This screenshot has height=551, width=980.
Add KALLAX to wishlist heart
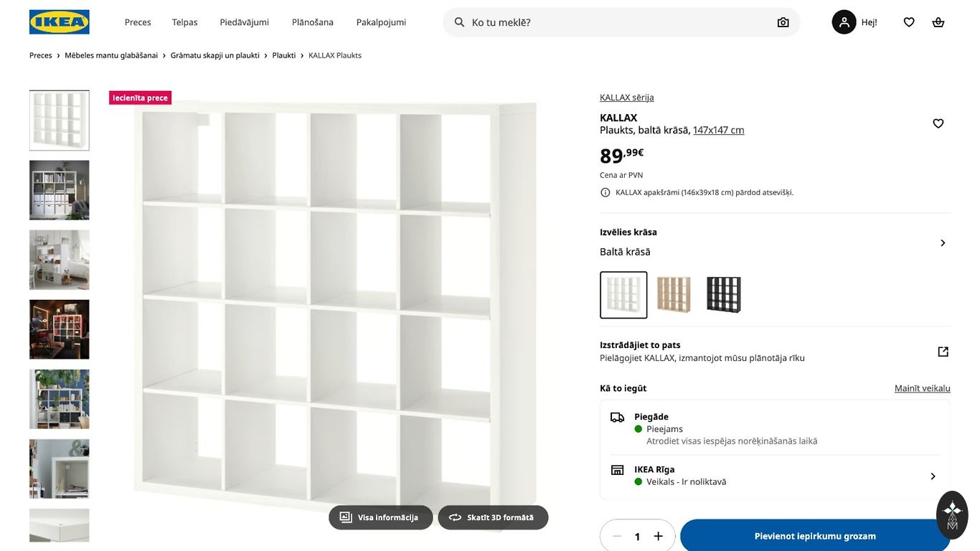(x=938, y=123)
